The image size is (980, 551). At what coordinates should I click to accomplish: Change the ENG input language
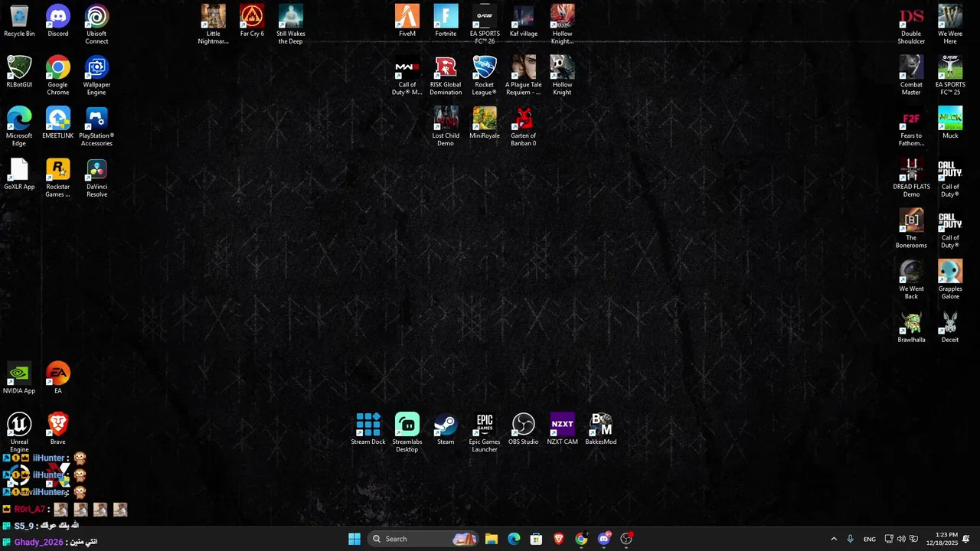870,539
